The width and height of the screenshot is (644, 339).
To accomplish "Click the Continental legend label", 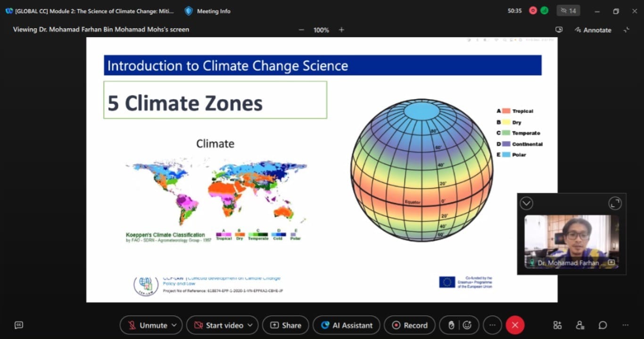I will (x=528, y=144).
